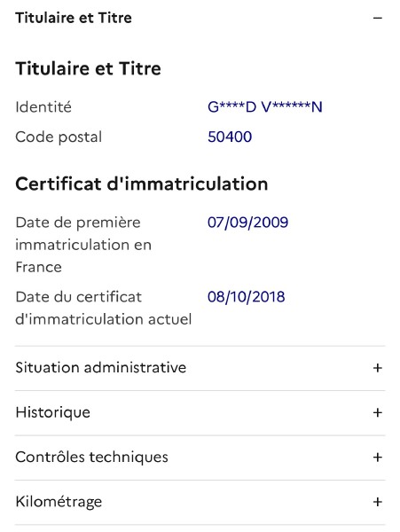Click the Identité field label
Screen dimensions: 400x532
43,107
